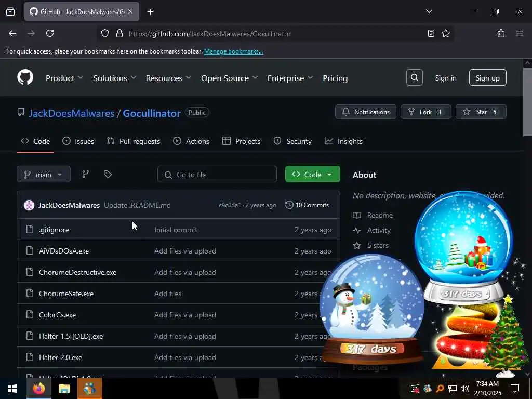This screenshot has width=532, height=399.
Task: Close the GitHub JackDoesMalwares tab
Action: coord(130,11)
